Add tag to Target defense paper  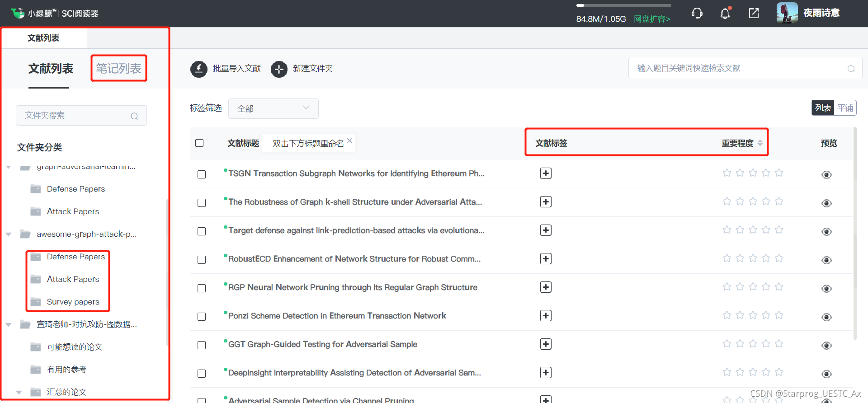pos(546,230)
